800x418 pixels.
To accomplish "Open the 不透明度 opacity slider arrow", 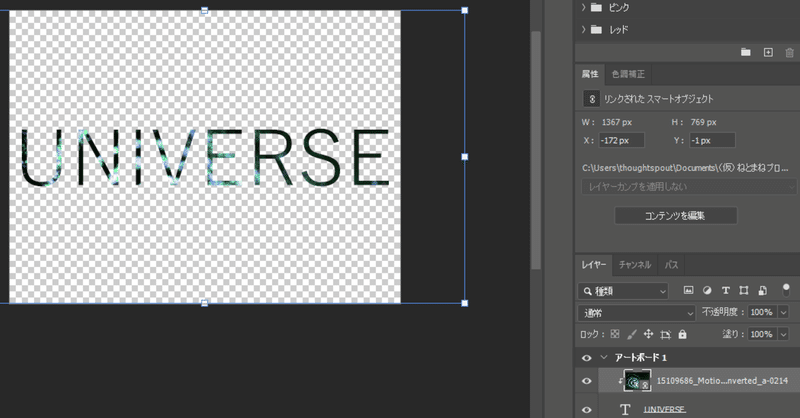I will (x=784, y=312).
